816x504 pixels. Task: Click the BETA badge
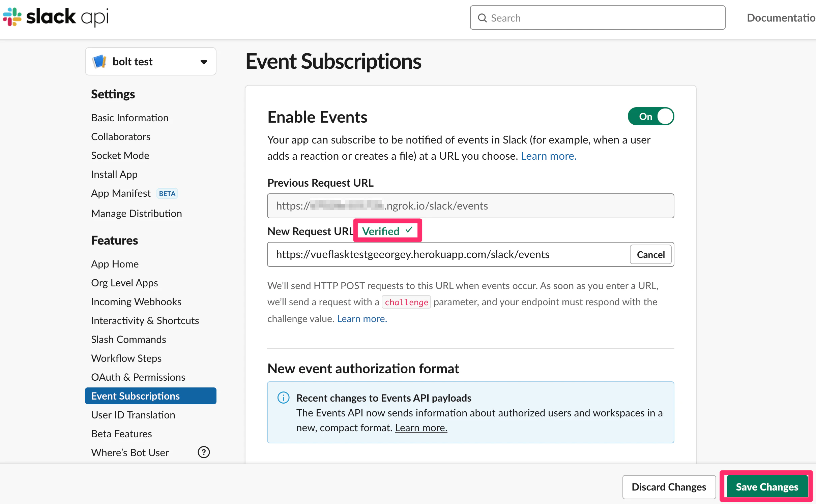click(x=167, y=194)
